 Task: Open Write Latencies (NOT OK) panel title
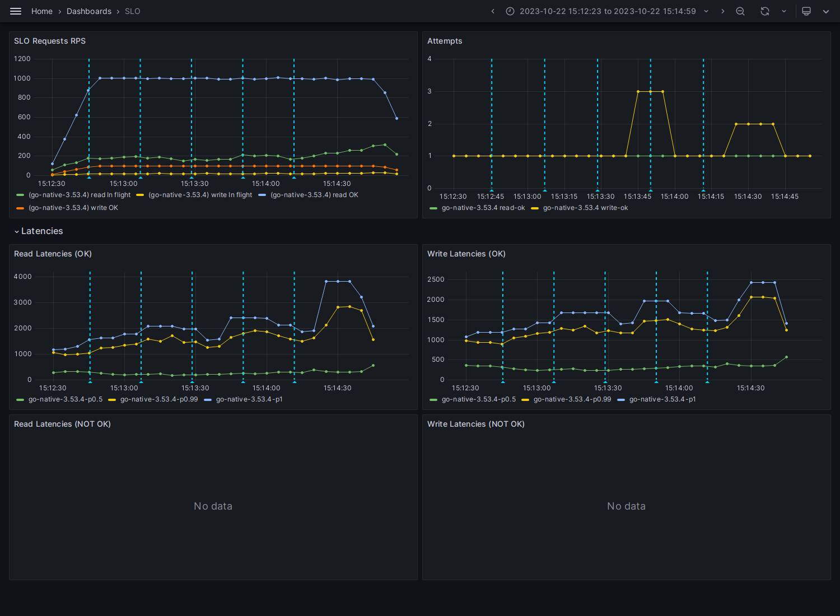(x=476, y=424)
